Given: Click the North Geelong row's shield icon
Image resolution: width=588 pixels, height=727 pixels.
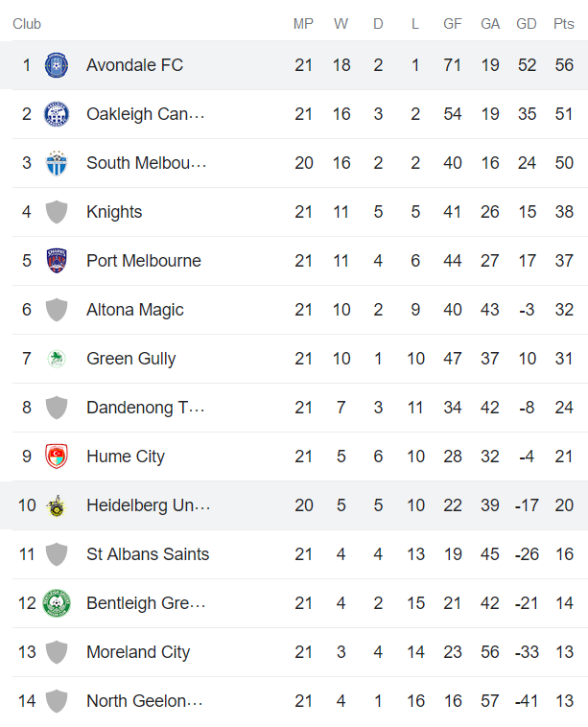Looking at the screenshot, I should tap(57, 701).
